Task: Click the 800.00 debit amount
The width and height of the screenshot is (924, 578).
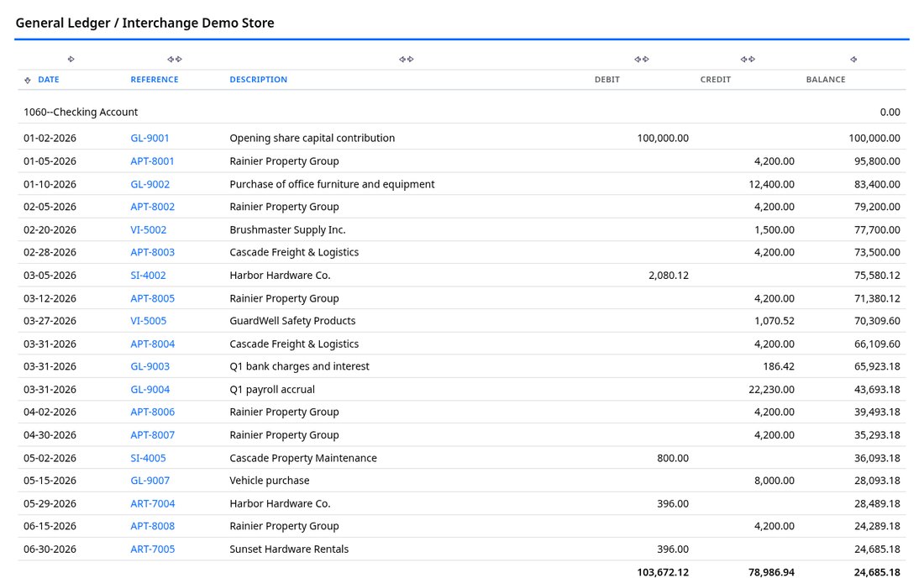Action: [673, 458]
